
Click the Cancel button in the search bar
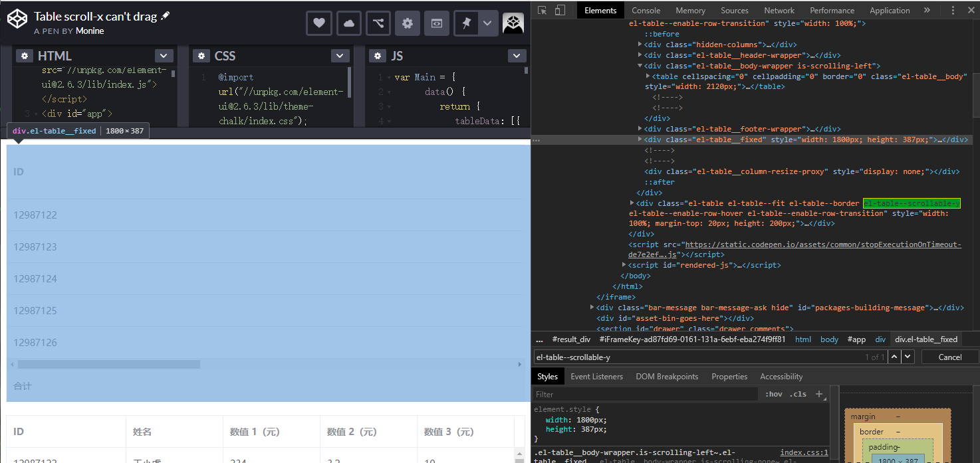[x=949, y=357]
